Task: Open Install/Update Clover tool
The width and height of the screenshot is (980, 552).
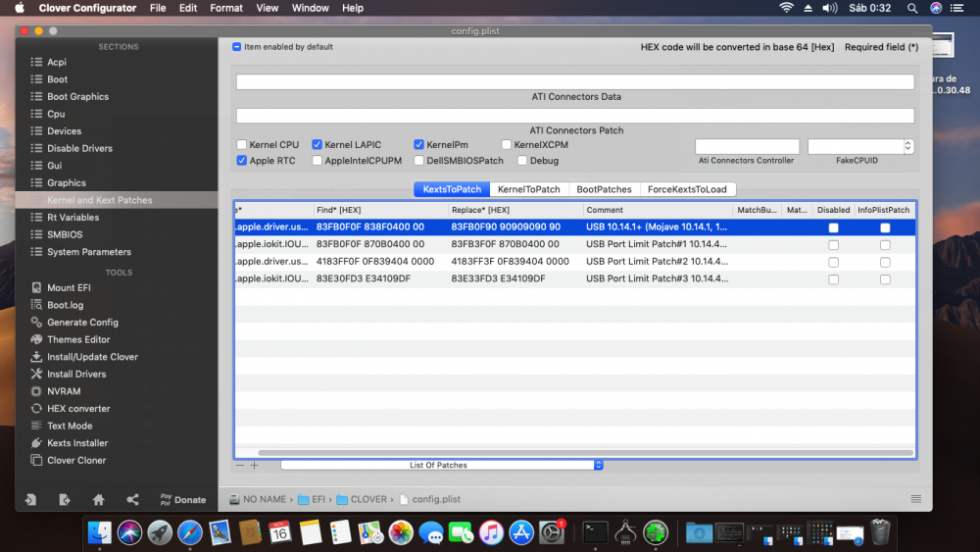Action: pyautogui.click(x=92, y=356)
